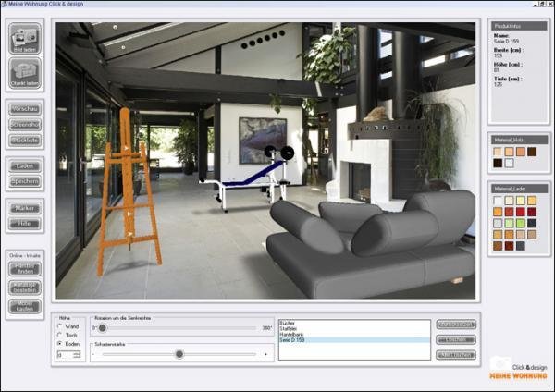Select the Tisch height radio option
The image size is (555, 392).
tap(60, 336)
